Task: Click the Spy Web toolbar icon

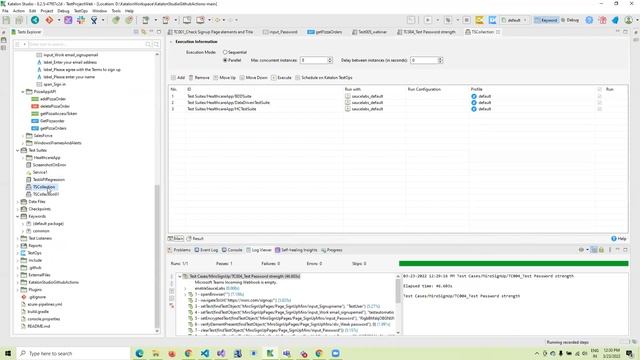Action: 116,20
